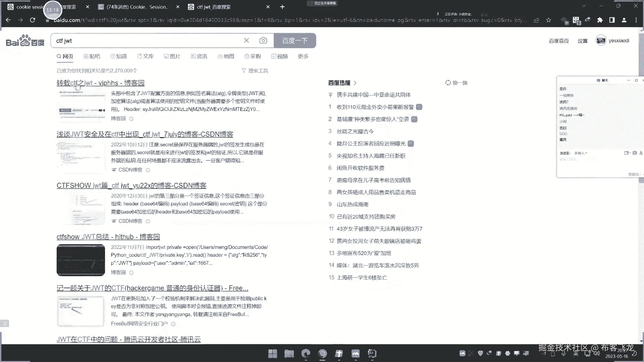Viewport: 644px width, 362px height.
Task: Refresh hot list with 换一换
Action: [x=456, y=83]
